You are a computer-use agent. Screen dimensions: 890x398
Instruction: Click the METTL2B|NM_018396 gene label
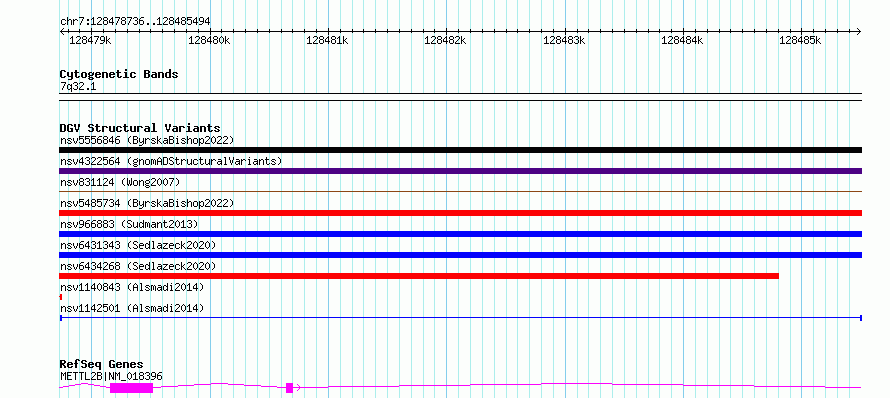click(x=111, y=376)
